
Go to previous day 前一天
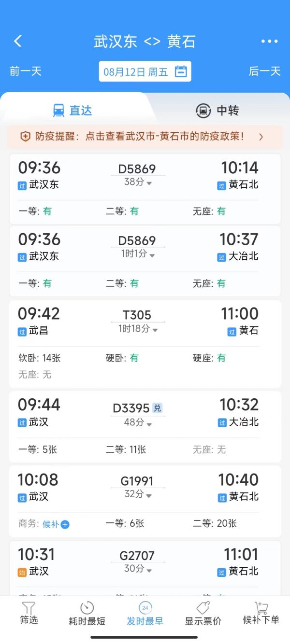click(26, 71)
